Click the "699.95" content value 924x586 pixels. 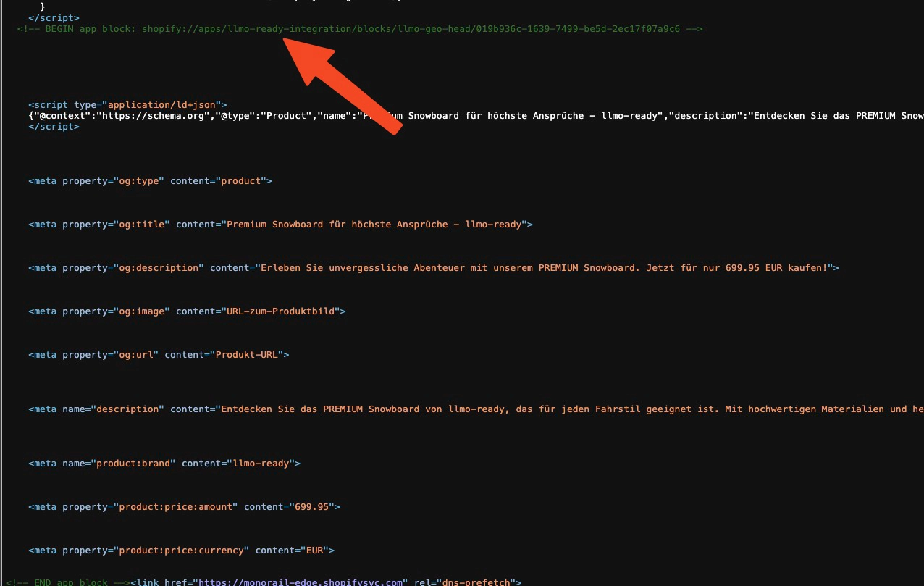pyautogui.click(x=311, y=507)
